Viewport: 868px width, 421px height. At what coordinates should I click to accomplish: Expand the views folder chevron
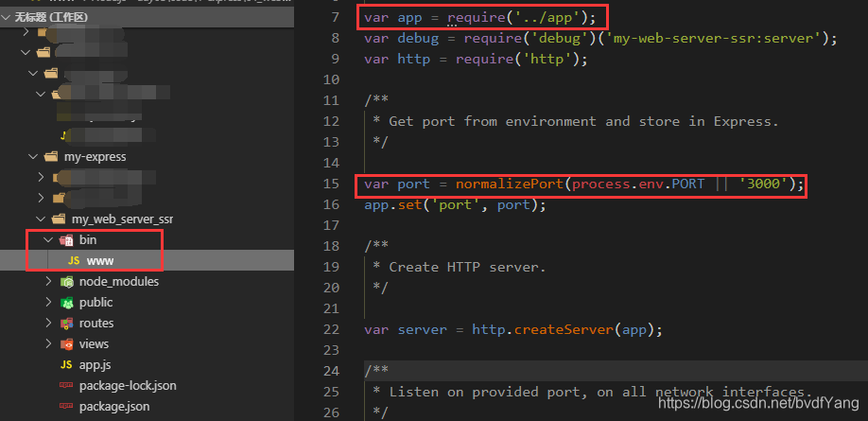[49, 344]
